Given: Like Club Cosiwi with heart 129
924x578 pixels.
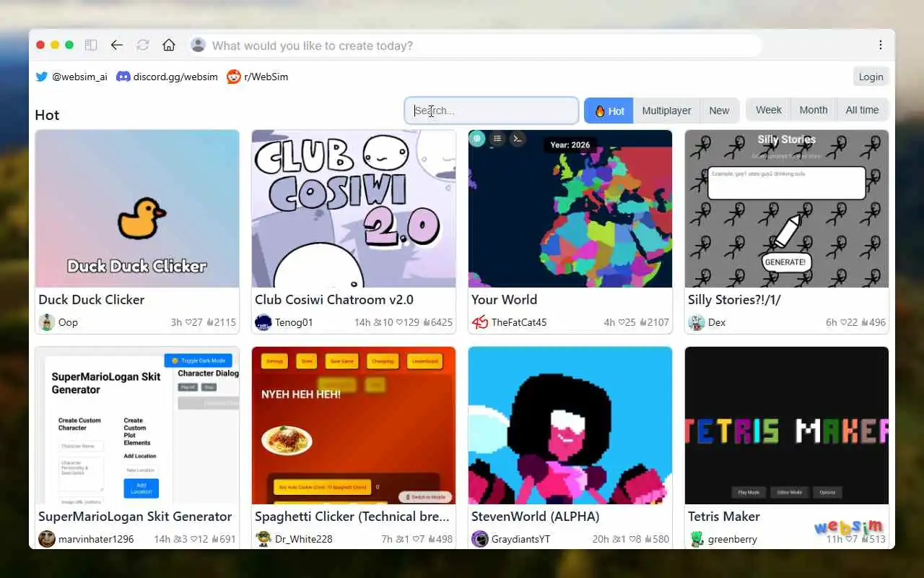Looking at the screenshot, I should tap(408, 322).
